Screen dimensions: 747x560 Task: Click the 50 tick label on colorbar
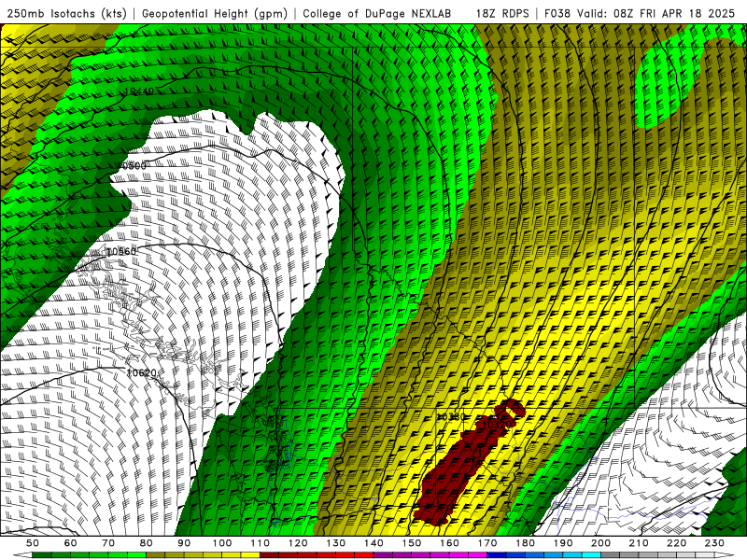(33, 543)
